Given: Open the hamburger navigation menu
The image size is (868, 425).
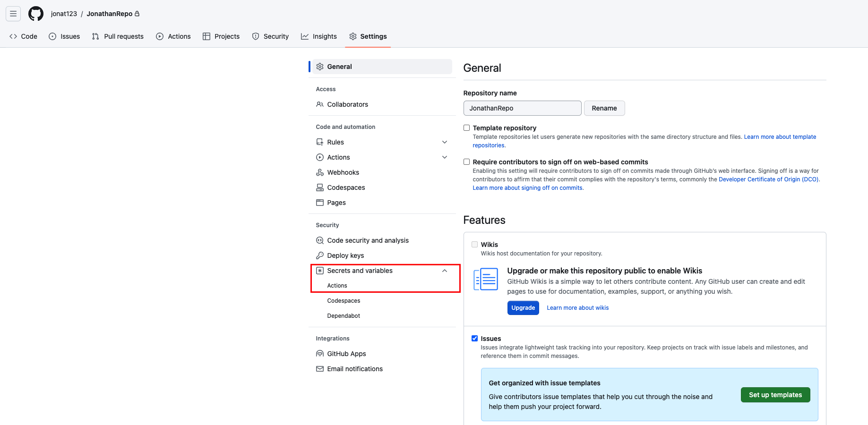Looking at the screenshot, I should [x=13, y=14].
